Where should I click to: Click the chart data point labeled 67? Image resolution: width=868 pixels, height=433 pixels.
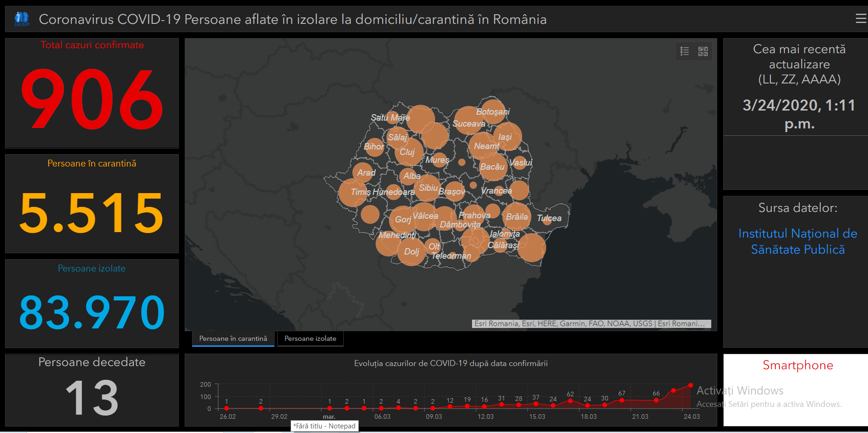(x=622, y=400)
